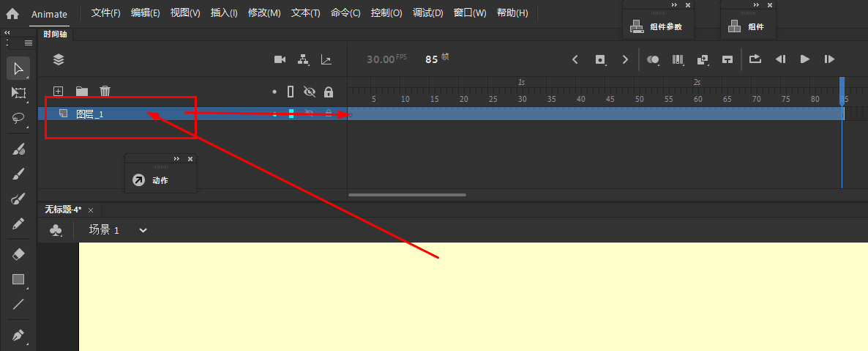The height and width of the screenshot is (351, 868).
Task: Toggle timeline loop playback
Action: (x=755, y=59)
